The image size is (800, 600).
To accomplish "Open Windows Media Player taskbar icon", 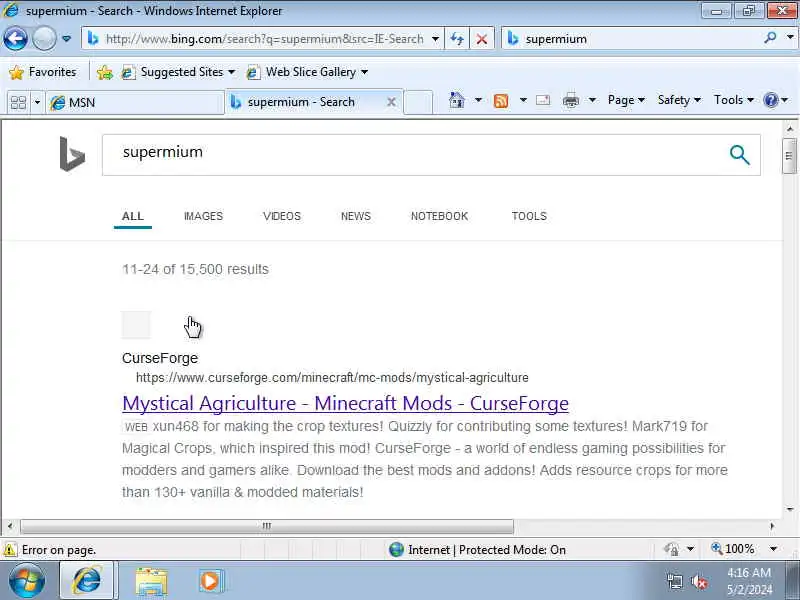I will [x=210, y=581].
